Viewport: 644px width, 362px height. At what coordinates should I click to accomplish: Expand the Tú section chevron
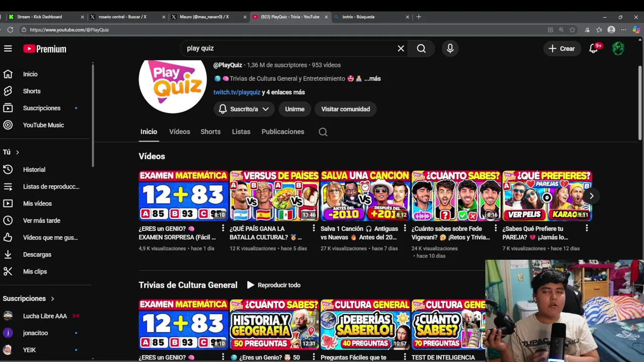coord(18,152)
